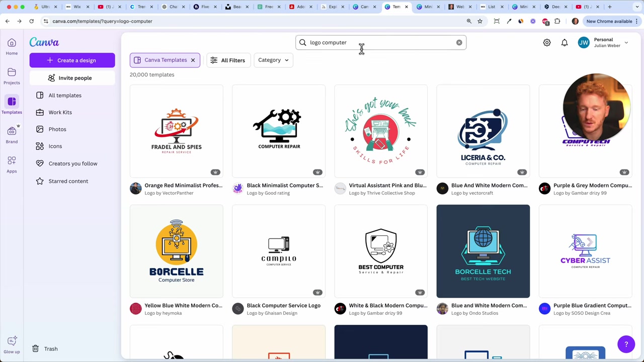Bookmark page with star icon
This screenshot has width=644, height=362.
[480, 21]
